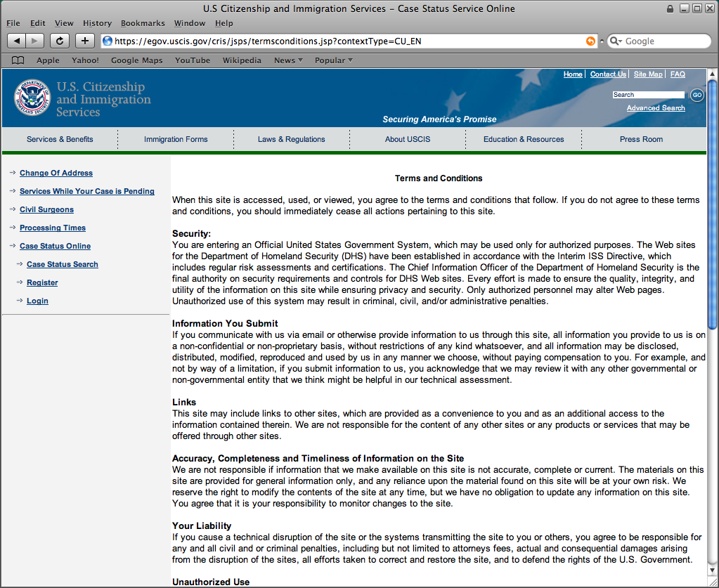Open the Bookmarks menu

click(x=143, y=23)
